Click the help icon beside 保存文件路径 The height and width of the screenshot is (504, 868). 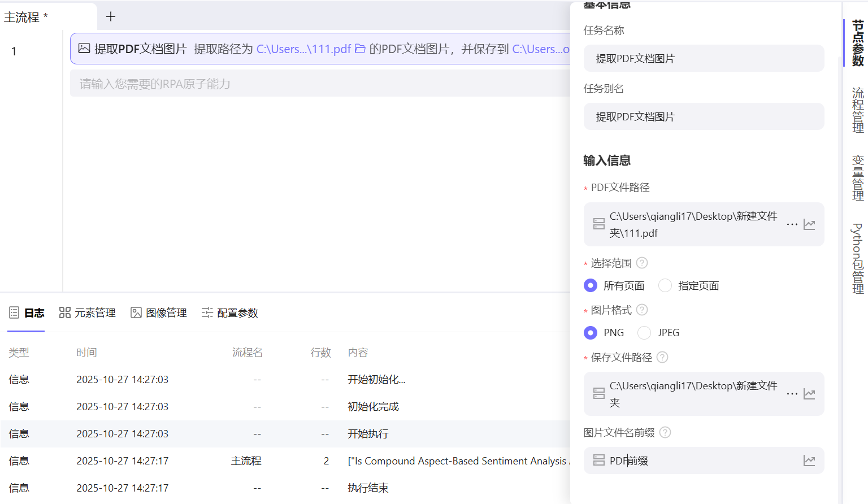point(662,357)
